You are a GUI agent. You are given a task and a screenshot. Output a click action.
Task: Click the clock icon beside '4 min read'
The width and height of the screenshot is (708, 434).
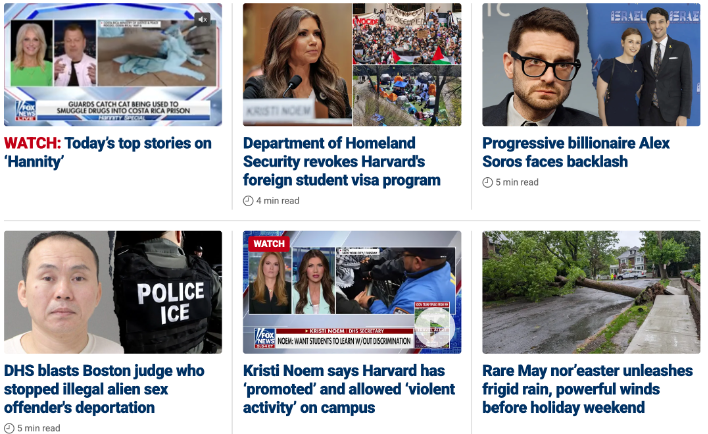[x=248, y=201]
